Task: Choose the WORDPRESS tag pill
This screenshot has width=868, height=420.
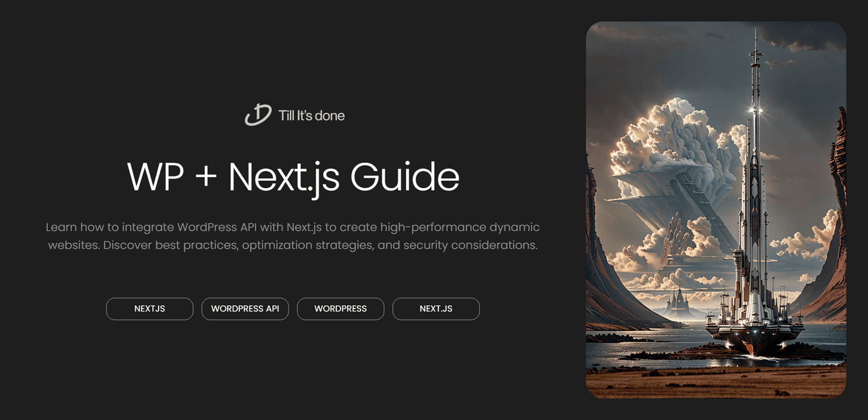Action: coord(341,309)
